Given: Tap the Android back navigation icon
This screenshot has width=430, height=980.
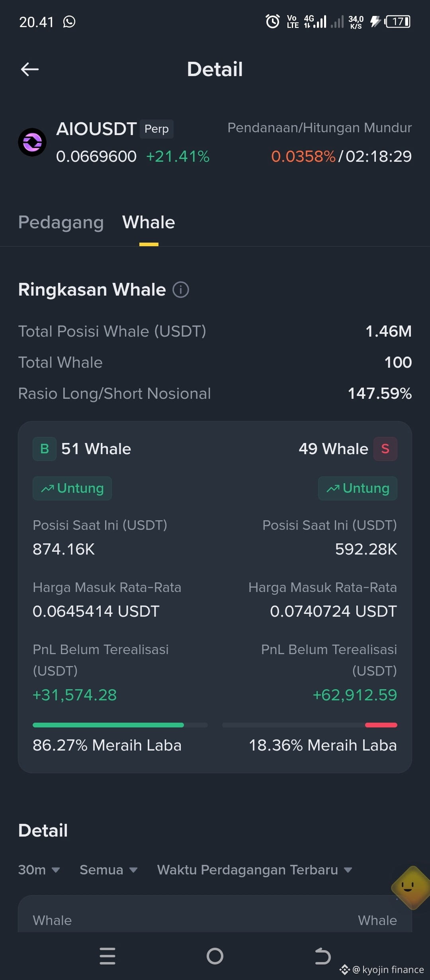Looking at the screenshot, I should coord(322,956).
